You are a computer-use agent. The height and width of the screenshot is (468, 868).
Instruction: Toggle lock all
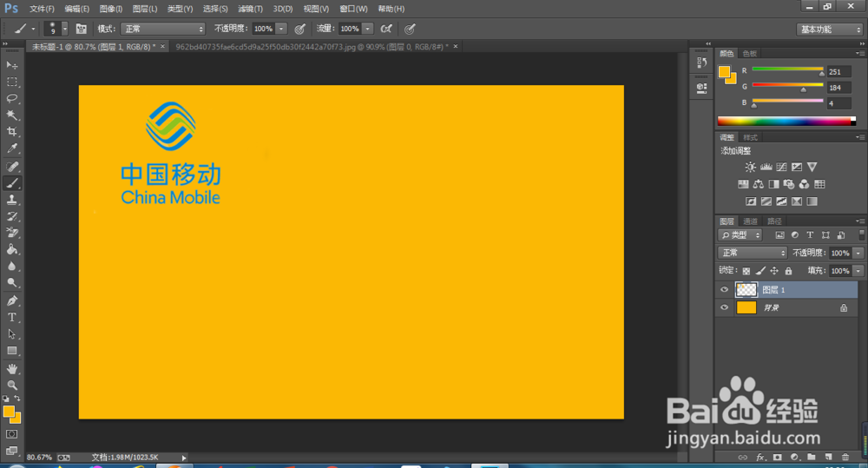tap(788, 271)
